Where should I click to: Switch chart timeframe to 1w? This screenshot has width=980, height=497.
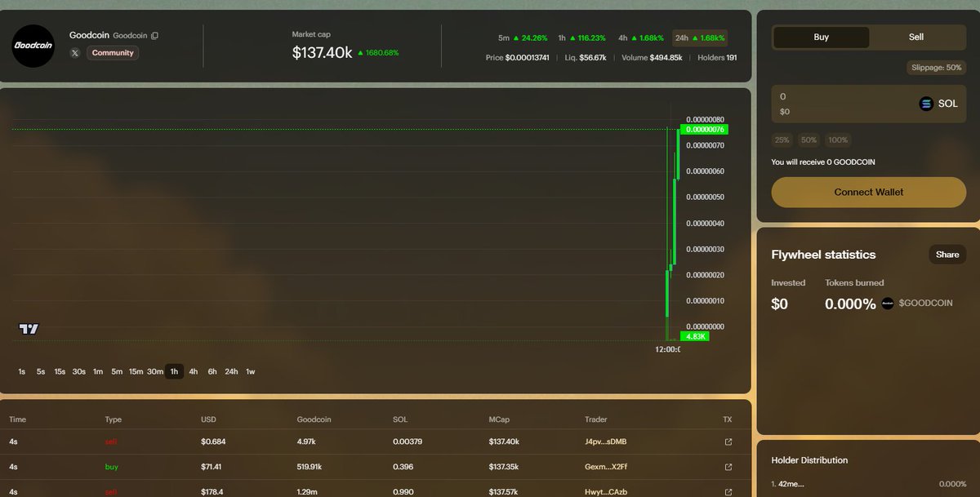point(250,371)
